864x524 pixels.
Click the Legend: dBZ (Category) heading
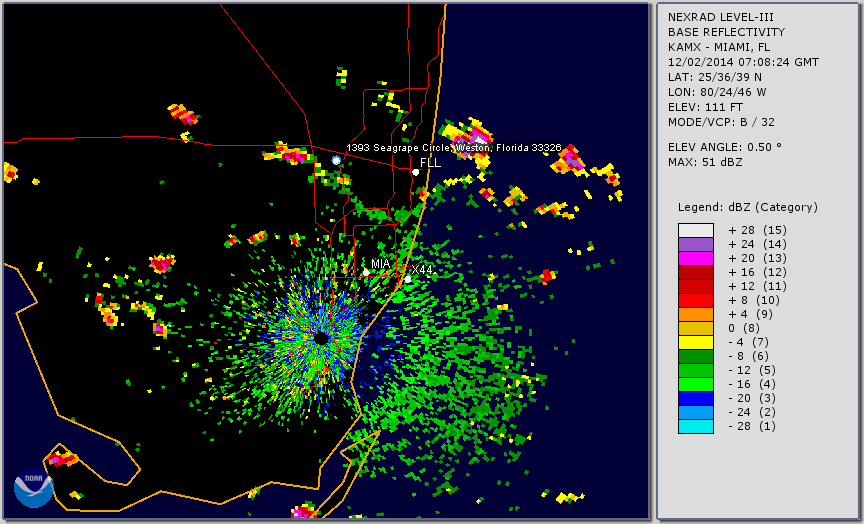click(748, 207)
